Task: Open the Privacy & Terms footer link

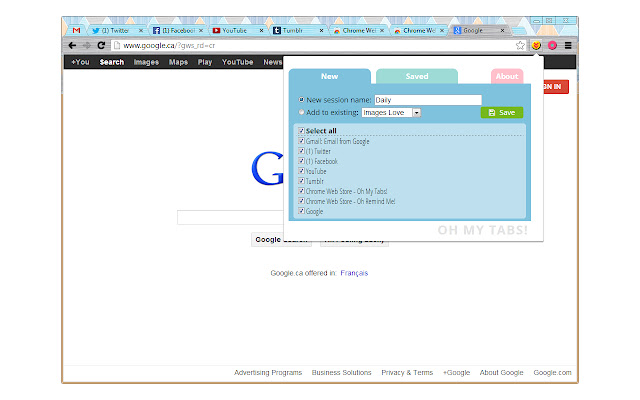Action: click(407, 372)
